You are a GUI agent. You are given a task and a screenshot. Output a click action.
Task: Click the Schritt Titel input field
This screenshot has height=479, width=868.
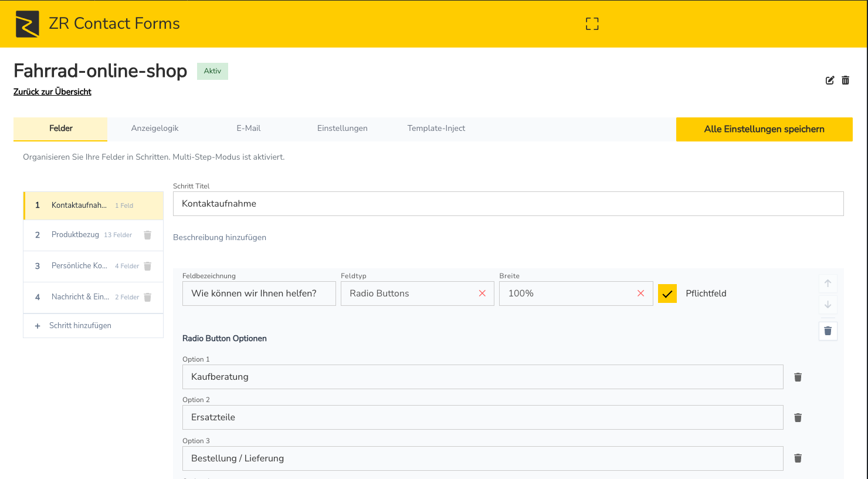coord(508,204)
